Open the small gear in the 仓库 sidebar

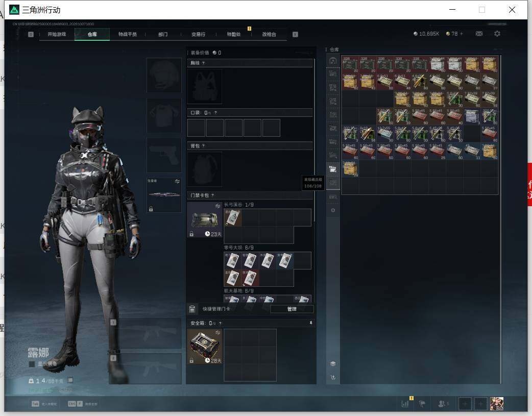(333, 210)
